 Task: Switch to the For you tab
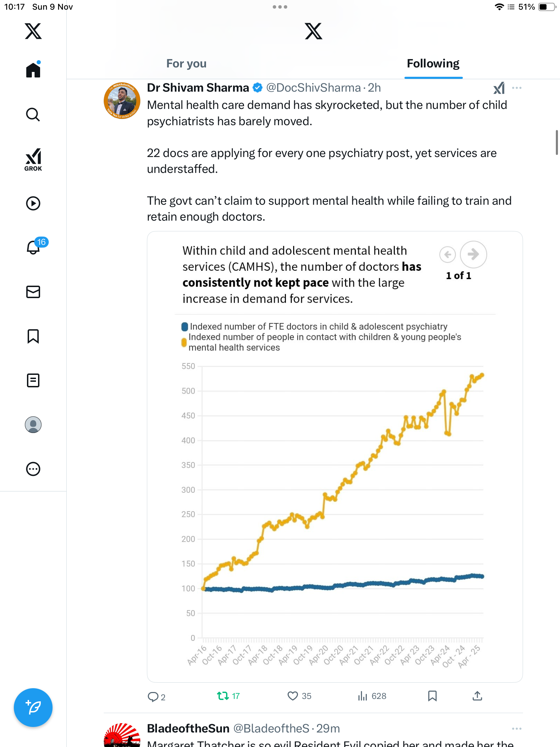186,64
